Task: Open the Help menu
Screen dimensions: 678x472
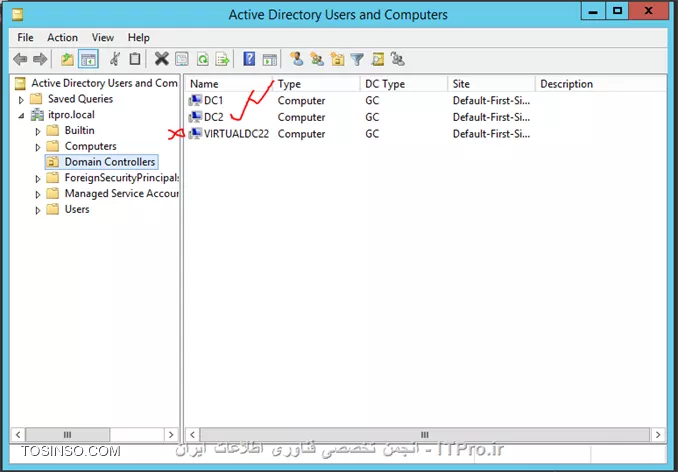Action: 138,38
